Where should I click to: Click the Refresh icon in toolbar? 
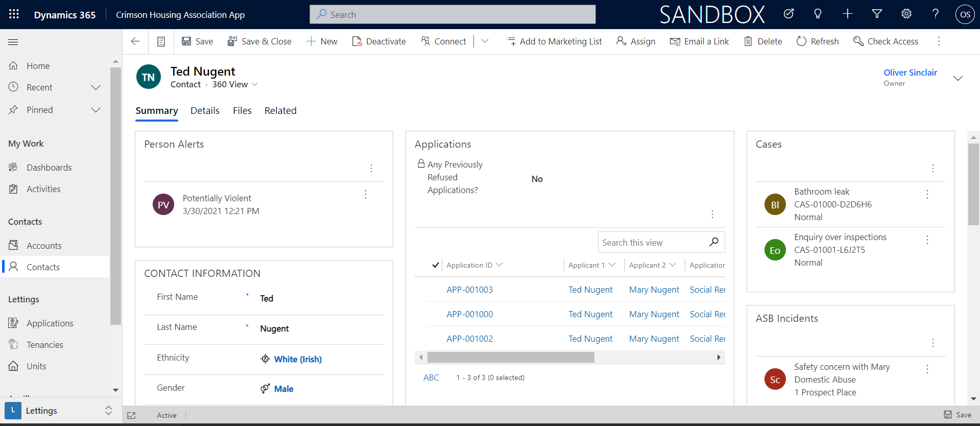(x=801, y=41)
